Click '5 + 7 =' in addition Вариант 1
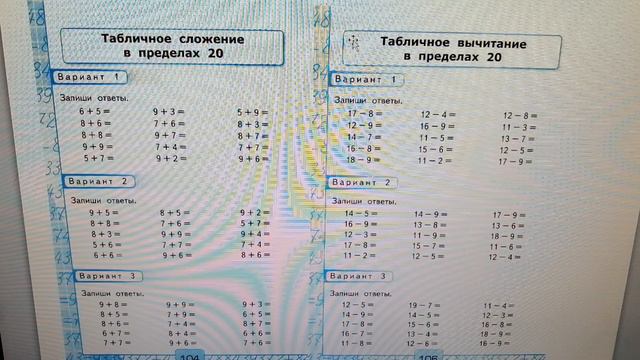Image resolution: width=640 pixels, height=360 pixels. click(99, 158)
